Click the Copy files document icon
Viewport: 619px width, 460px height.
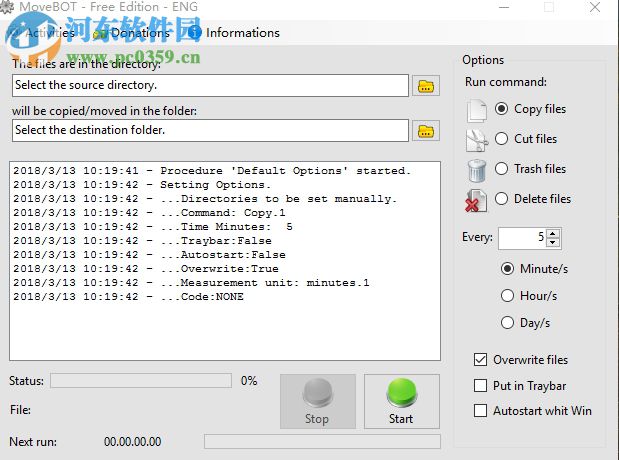click(477, 111)
